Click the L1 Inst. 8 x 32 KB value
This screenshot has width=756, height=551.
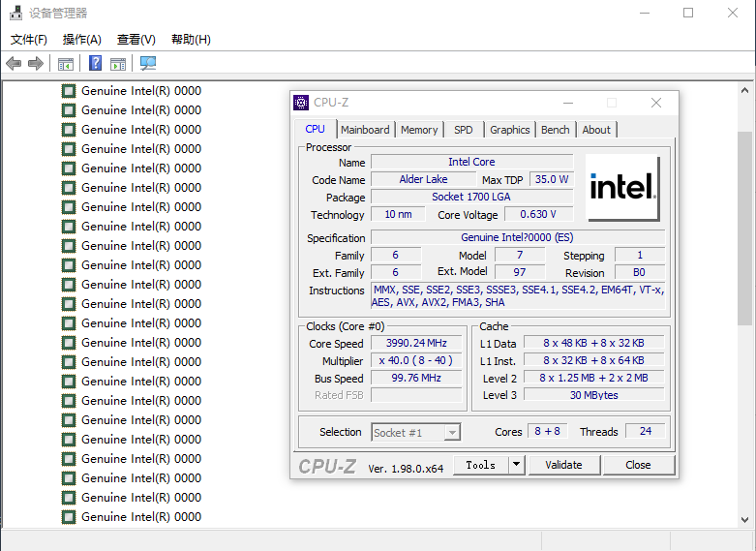594,360
